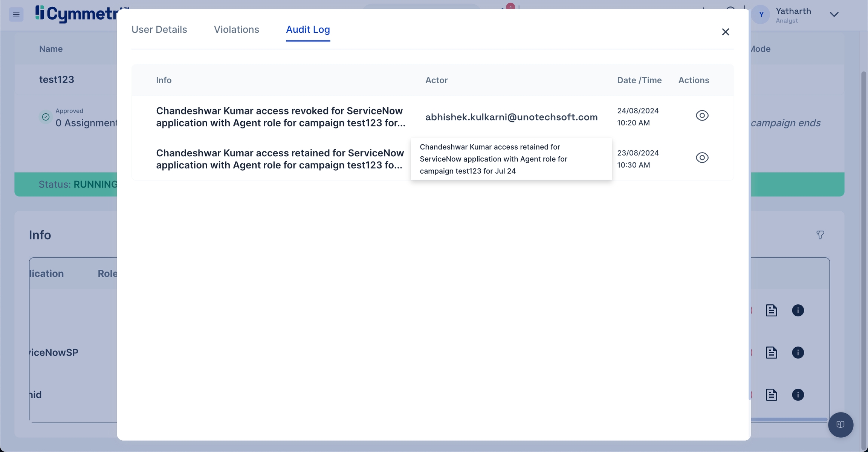
Task: Click first row document icon
Action: (771, 310)
